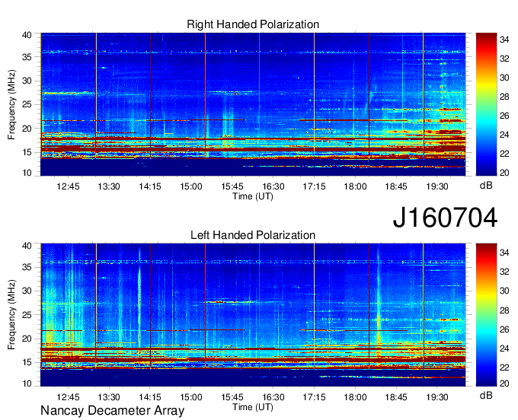Click the 16:30 tick under the Right Handed plot
Screen dimensions: 518x420
tap(273, 186)
